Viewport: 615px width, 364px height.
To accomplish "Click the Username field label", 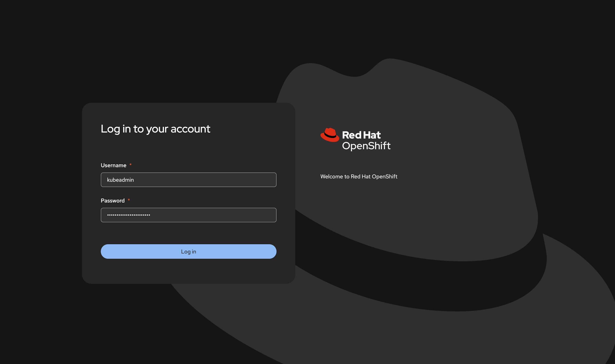I will [x=113, y=165].
